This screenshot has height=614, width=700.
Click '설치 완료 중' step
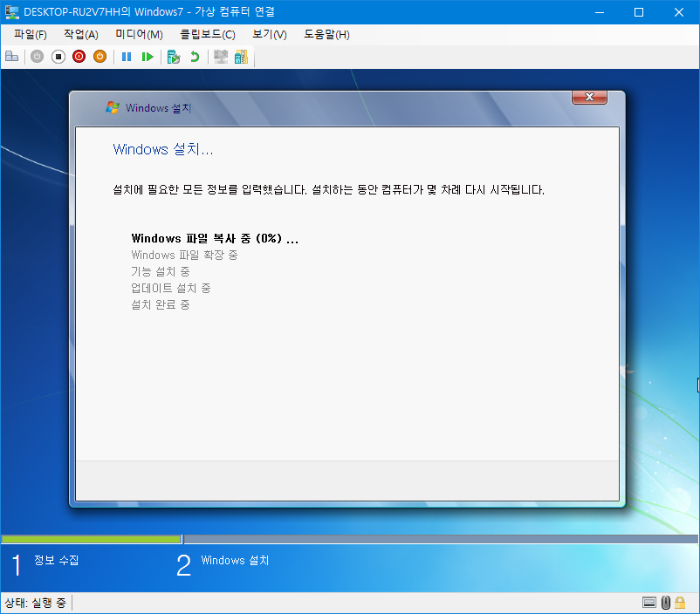[x=161, y=304]
